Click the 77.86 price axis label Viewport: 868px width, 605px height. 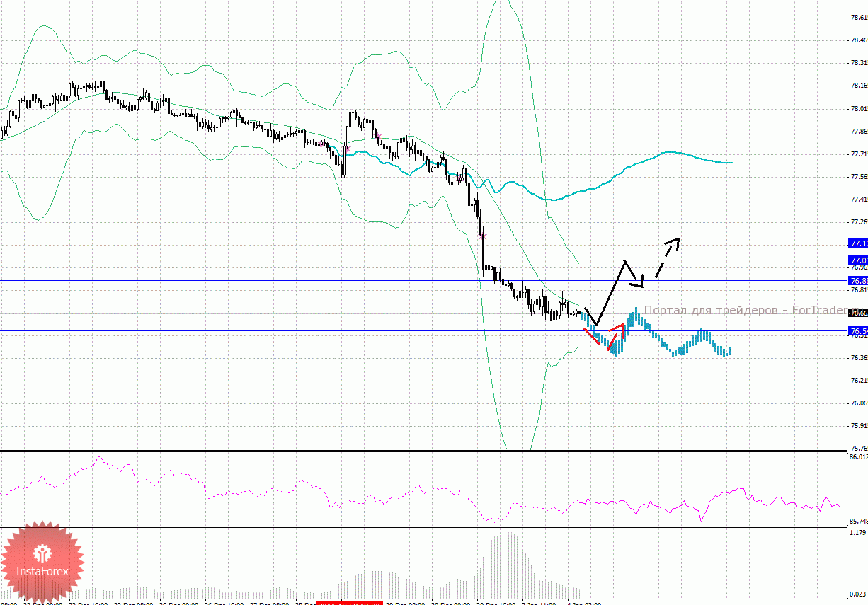point(858,132)
